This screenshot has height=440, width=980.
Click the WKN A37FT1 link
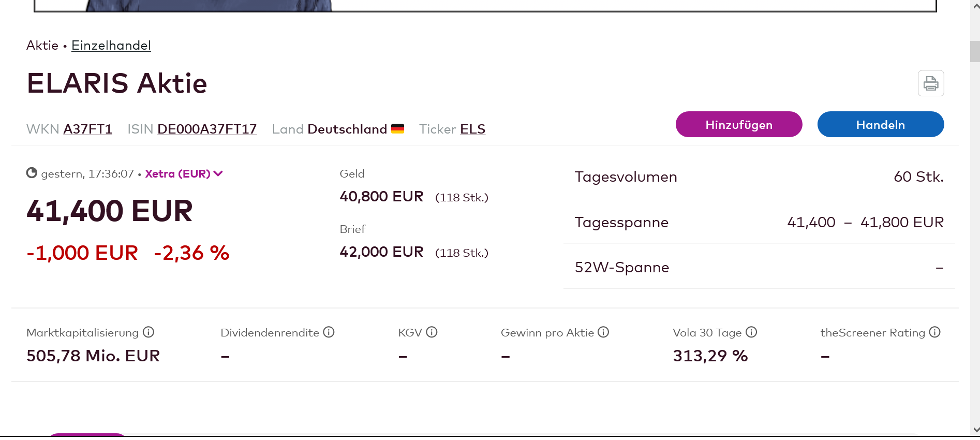(x=88, y=129)
